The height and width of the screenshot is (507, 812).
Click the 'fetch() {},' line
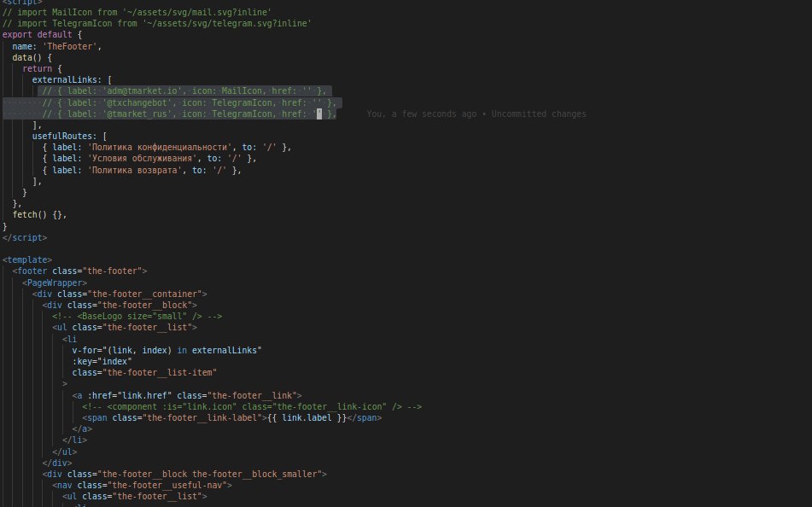[x=40, y=214]
